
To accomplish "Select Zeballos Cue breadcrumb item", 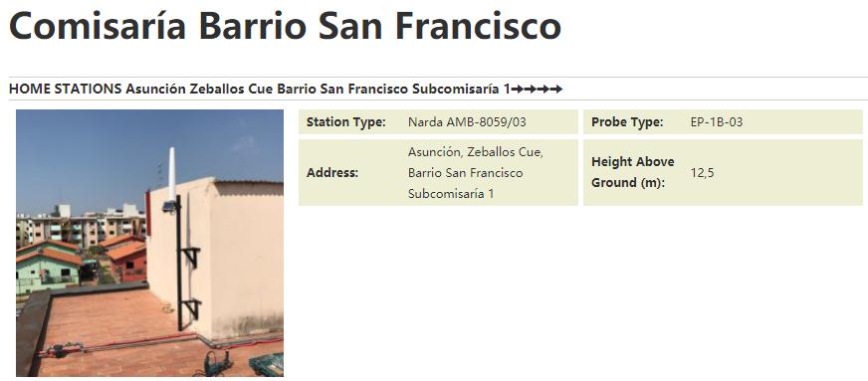I will pos(231,89).
